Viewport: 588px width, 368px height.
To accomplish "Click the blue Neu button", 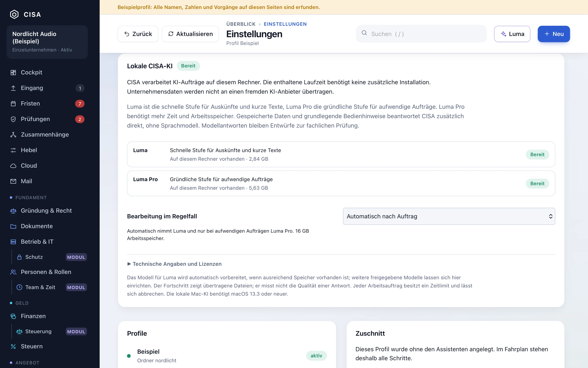I will (554, 34).
